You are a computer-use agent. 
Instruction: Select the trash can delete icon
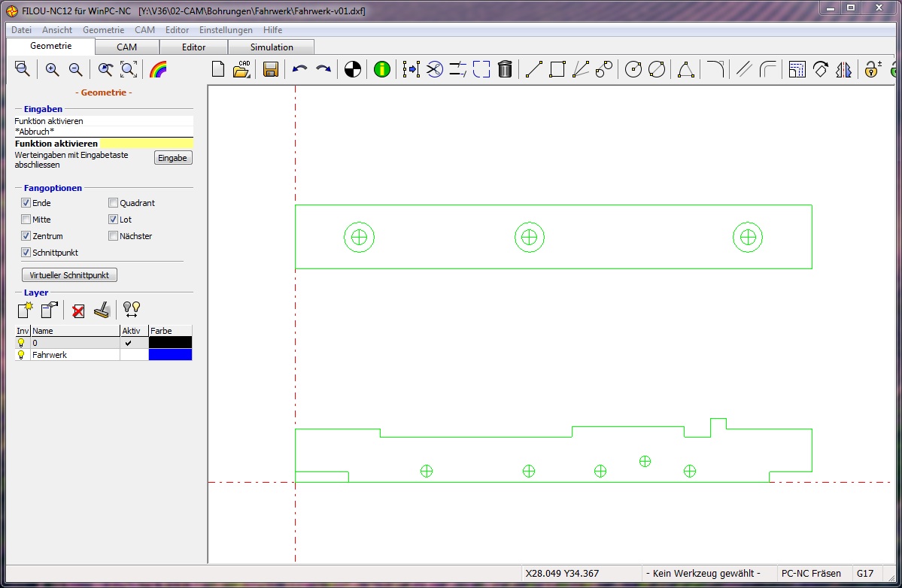coord(505,69)
